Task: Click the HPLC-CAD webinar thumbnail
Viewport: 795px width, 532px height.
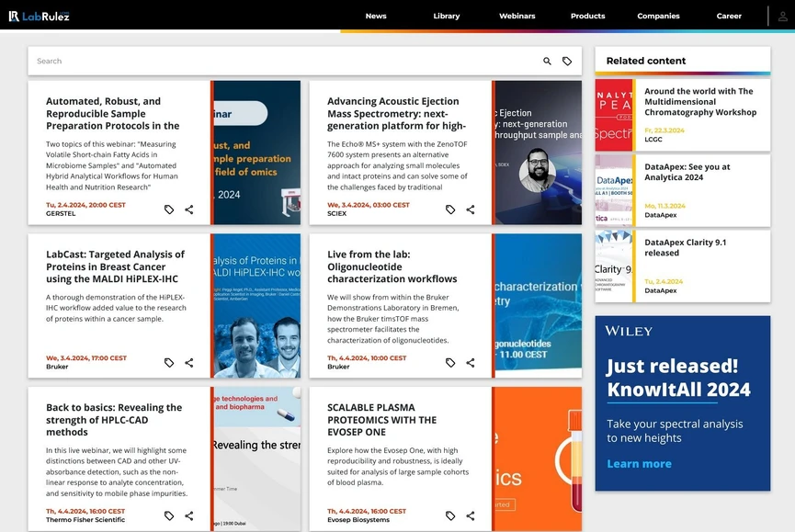Action: point(256,459)
